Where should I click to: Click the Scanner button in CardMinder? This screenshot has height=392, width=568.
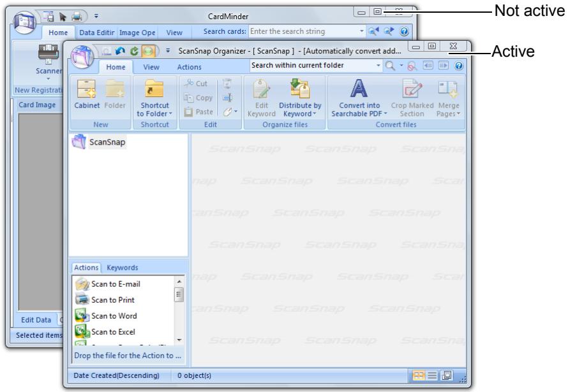[x=49, y=61]
